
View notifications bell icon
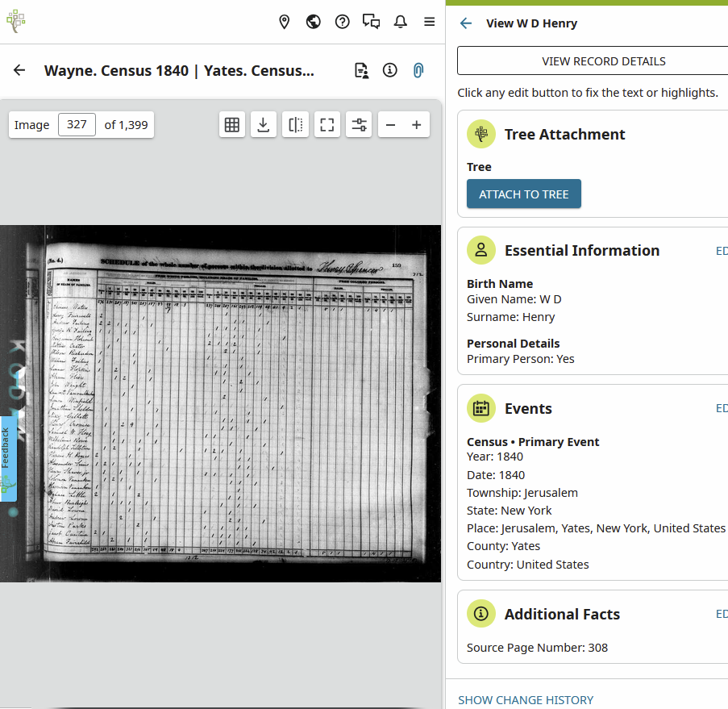click(400, 22)
